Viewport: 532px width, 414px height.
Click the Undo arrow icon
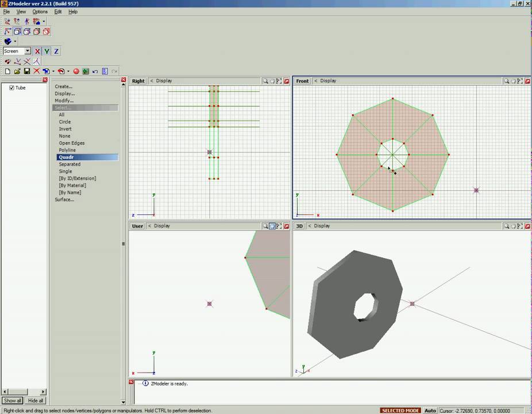point(95,71)
